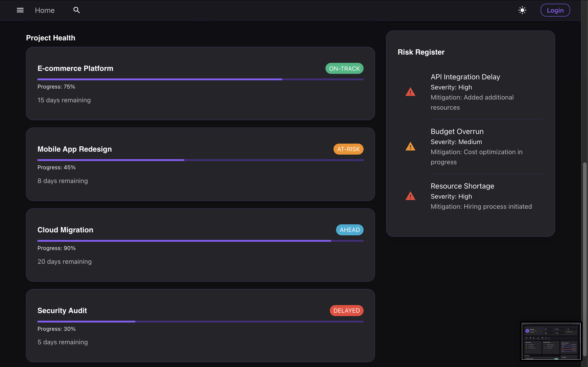Open the hamburger navigation menu
The image size is (588, 367).
(x=20, y=10)
